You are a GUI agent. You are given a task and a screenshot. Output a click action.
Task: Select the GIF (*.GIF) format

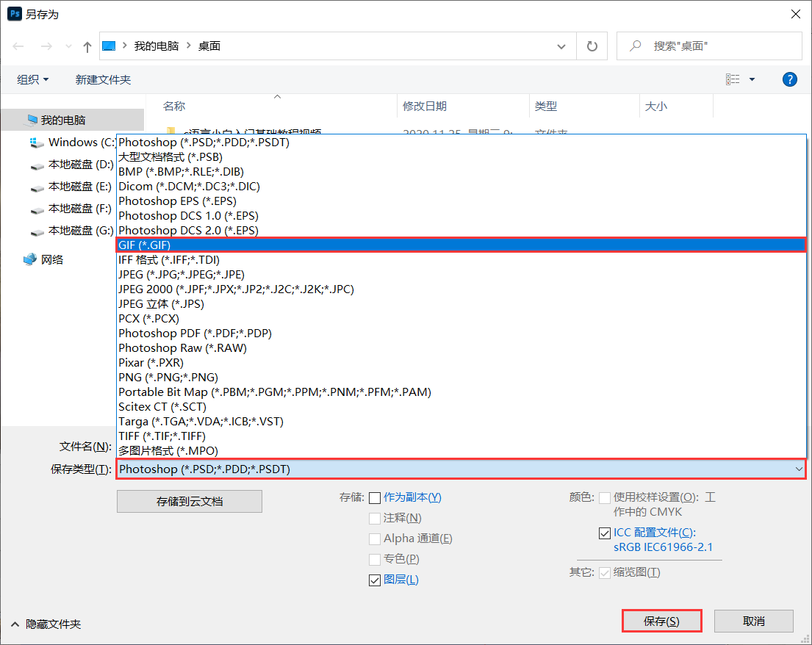click(461, 245)
